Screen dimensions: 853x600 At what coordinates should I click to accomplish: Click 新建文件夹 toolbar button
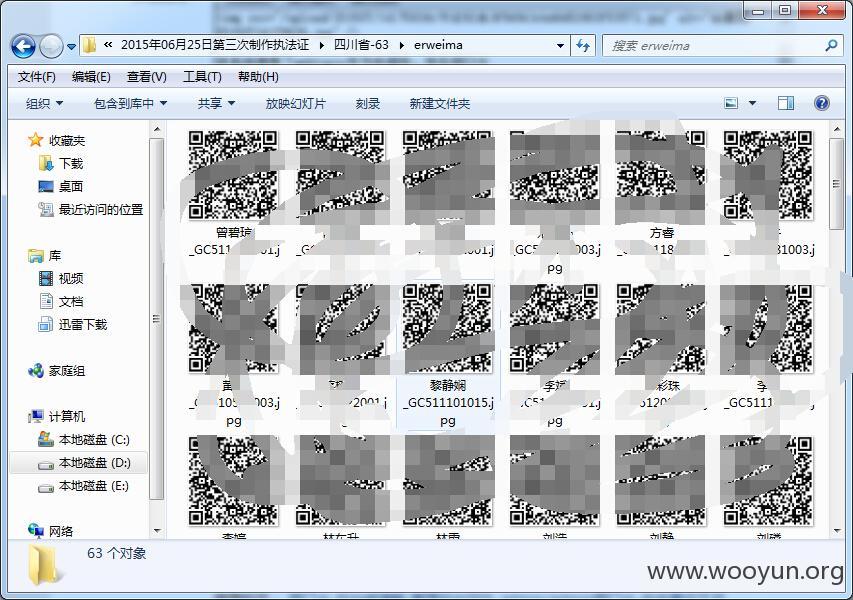click(440, 103)
